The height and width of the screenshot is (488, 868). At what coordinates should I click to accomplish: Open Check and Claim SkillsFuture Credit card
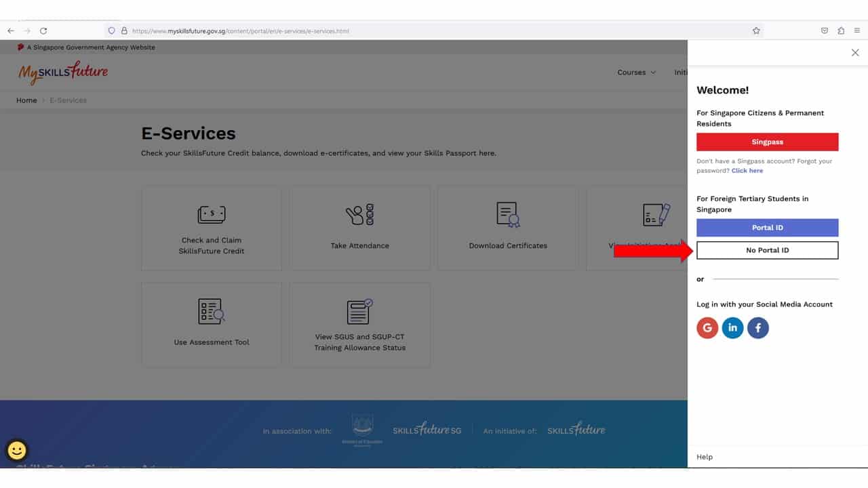coord(212,228)
